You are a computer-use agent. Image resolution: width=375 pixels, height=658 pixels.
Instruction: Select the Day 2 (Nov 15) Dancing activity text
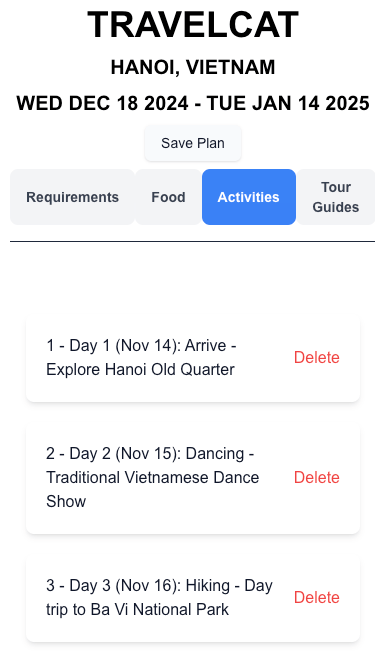153,478
